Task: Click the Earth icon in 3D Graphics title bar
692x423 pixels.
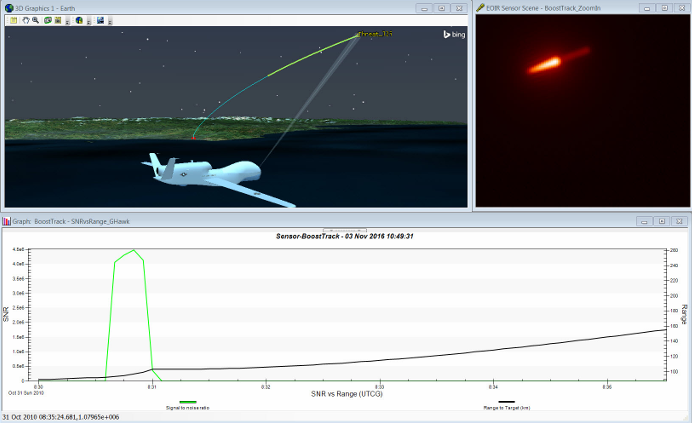Action: (x=9, y=8)
